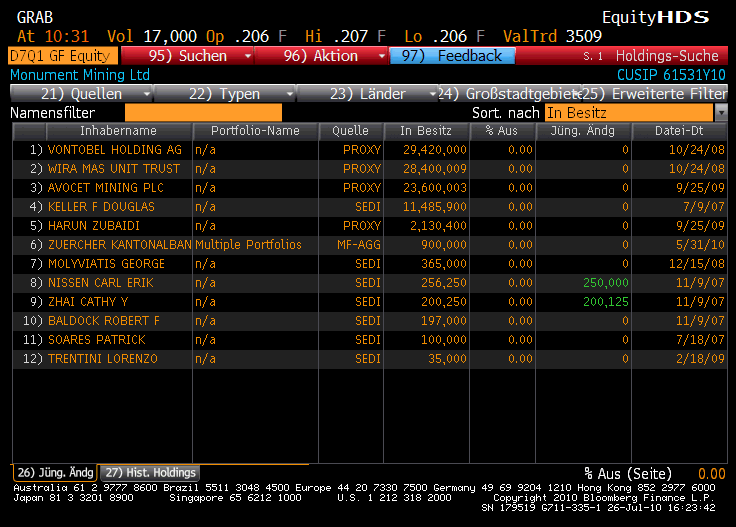Image resolution: width=736 pixels, height=527 pixels.
Task: Open the 96) Aktion dropdown
Action: pyautogui.click(x=321, y=56)
